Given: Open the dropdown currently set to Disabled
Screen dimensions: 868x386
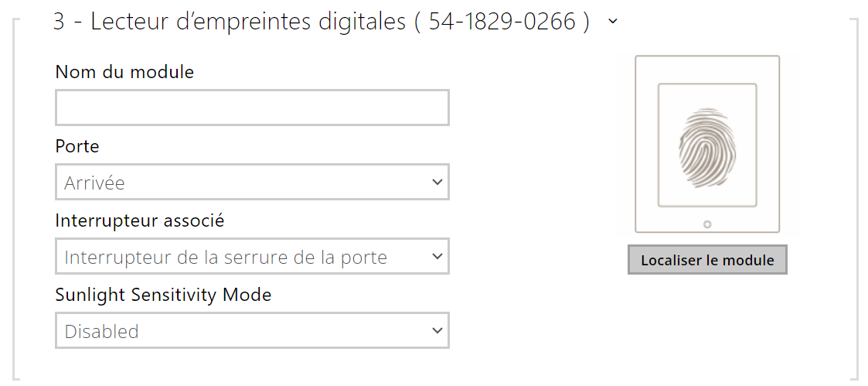Looking at the screenshot, I should tap(252, 331).
